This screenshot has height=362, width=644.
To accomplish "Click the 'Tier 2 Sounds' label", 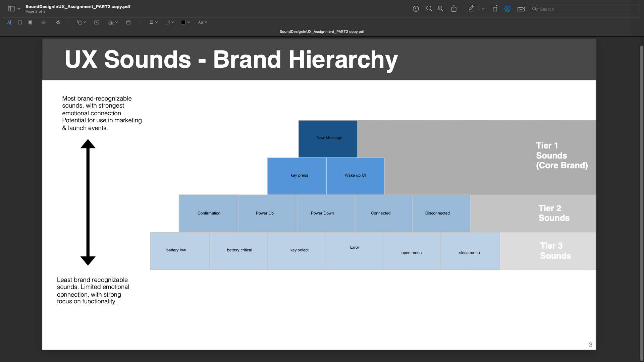I will coord(554,213).
